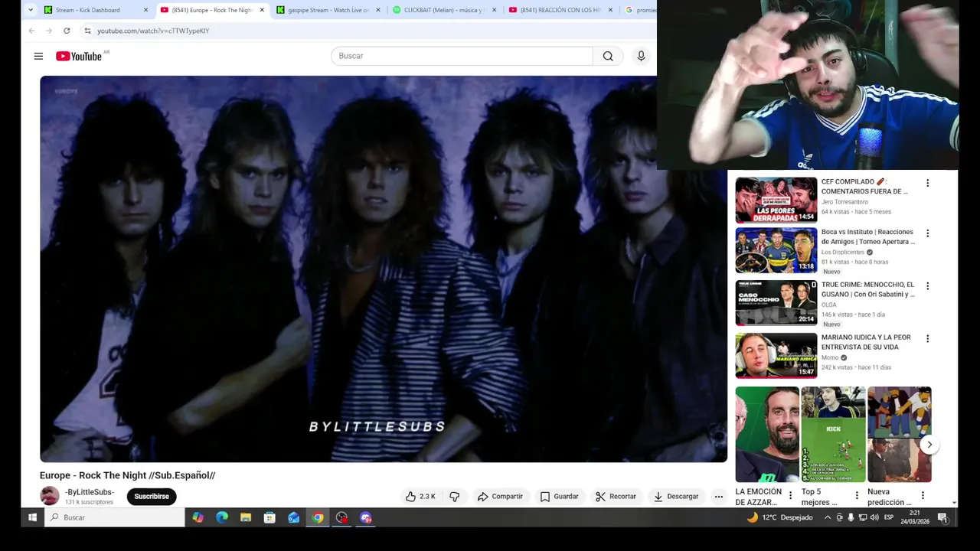This screenshot has width=980, height=551.
Task: Open more actions ellipsis below video
Action: click(x=718, y=497)
